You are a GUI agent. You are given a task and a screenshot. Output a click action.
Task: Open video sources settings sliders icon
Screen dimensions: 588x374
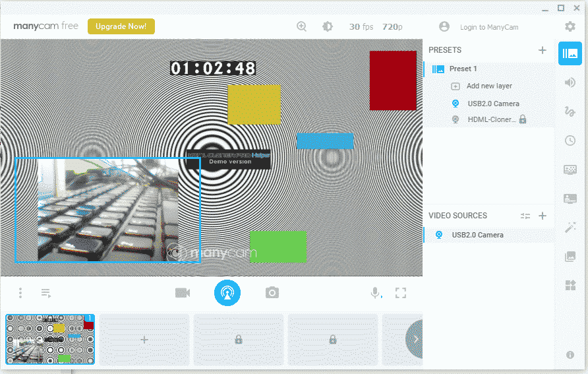point(525,216)
